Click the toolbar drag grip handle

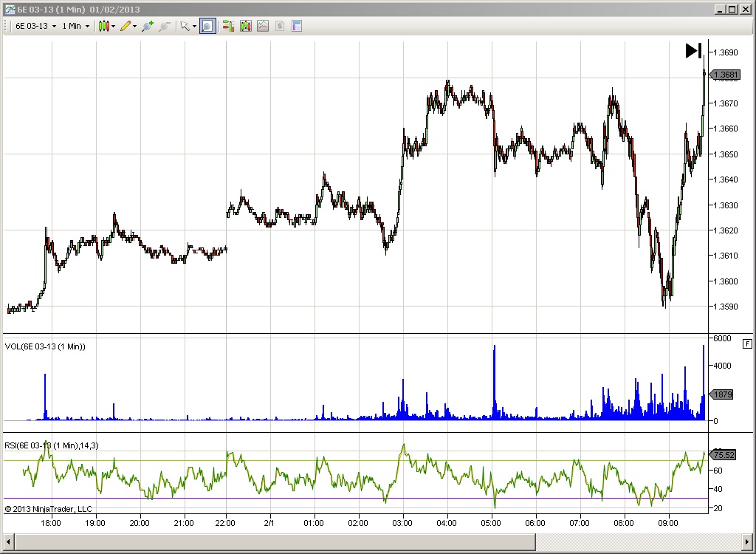tap(6, 26)
